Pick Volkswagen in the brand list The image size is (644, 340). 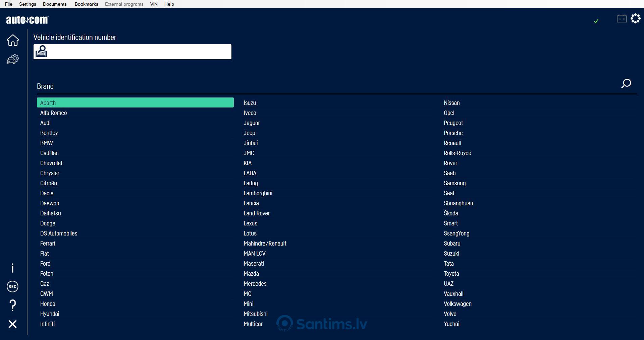click(x=458, y=304)
